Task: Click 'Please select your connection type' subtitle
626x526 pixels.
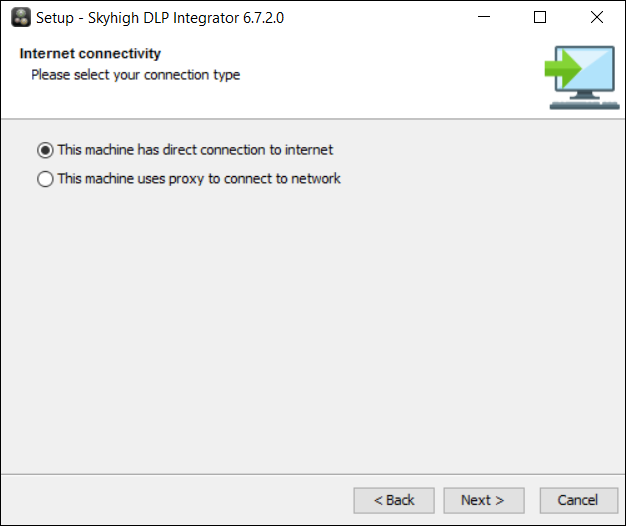Action: [135, 74]
